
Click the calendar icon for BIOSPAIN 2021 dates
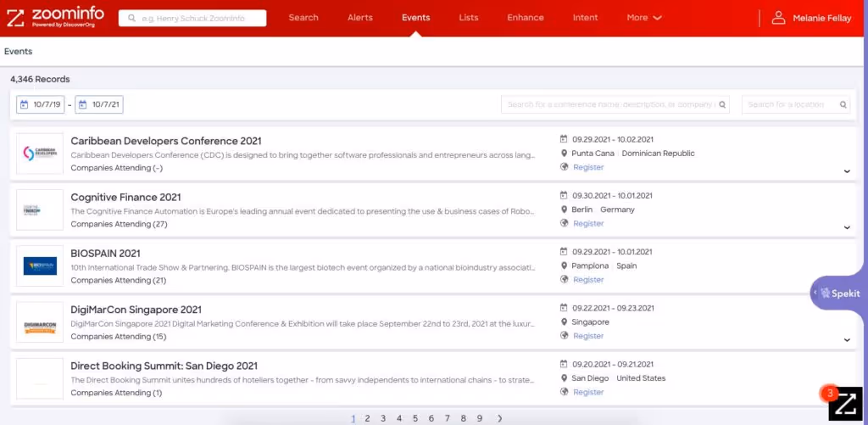564,252
